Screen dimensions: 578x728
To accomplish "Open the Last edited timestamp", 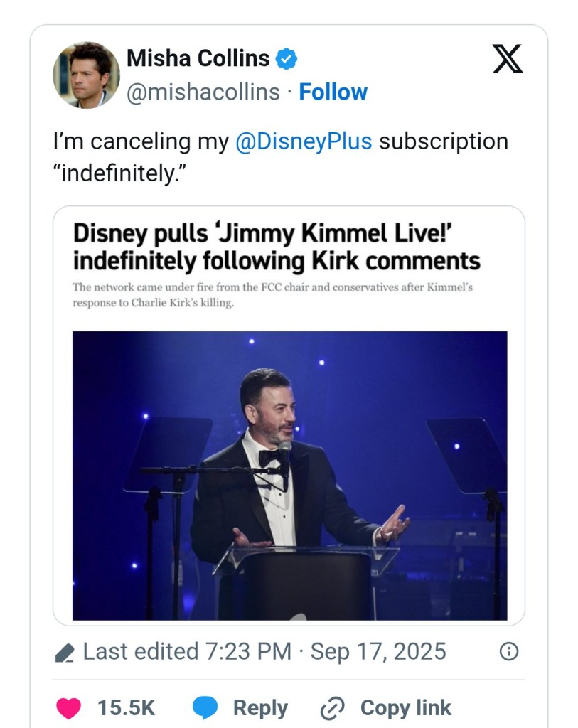I will tap(264, 651).
